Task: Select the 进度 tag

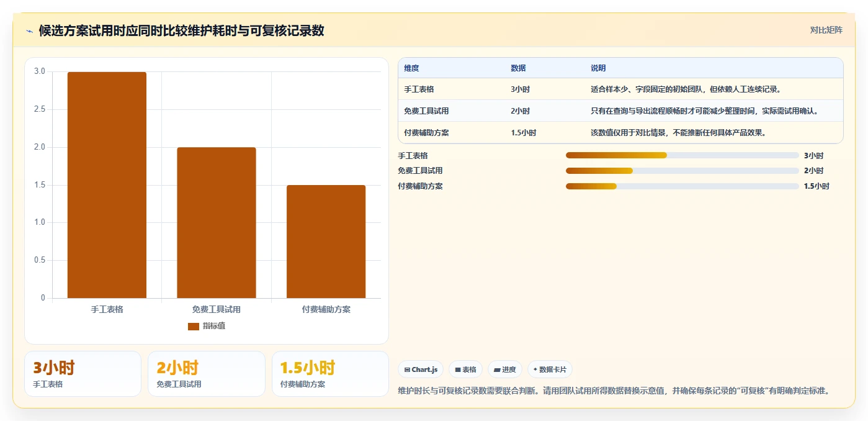Action: tap(505, 369)
